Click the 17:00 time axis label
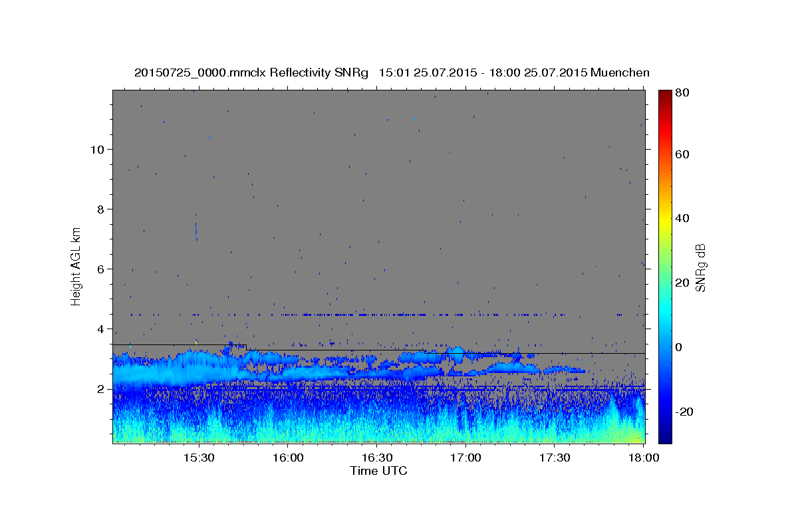The image size is (798, 532). click(x=465, y=458)
